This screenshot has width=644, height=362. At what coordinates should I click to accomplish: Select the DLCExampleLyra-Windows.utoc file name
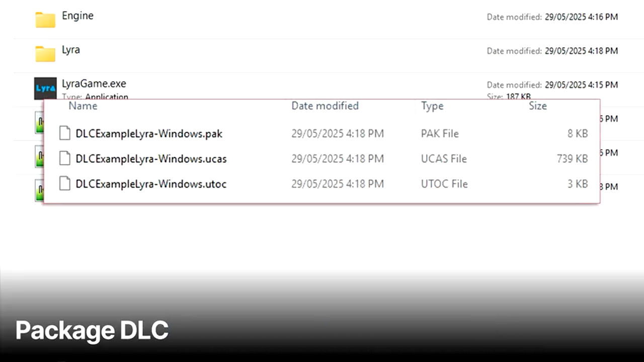(x=151, y=184)
